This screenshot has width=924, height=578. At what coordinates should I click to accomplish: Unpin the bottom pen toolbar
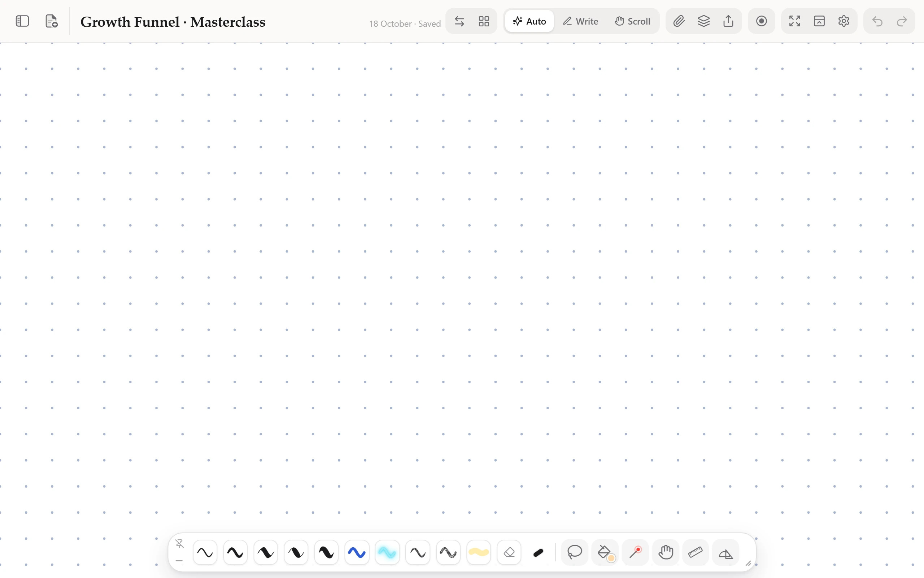179,543
